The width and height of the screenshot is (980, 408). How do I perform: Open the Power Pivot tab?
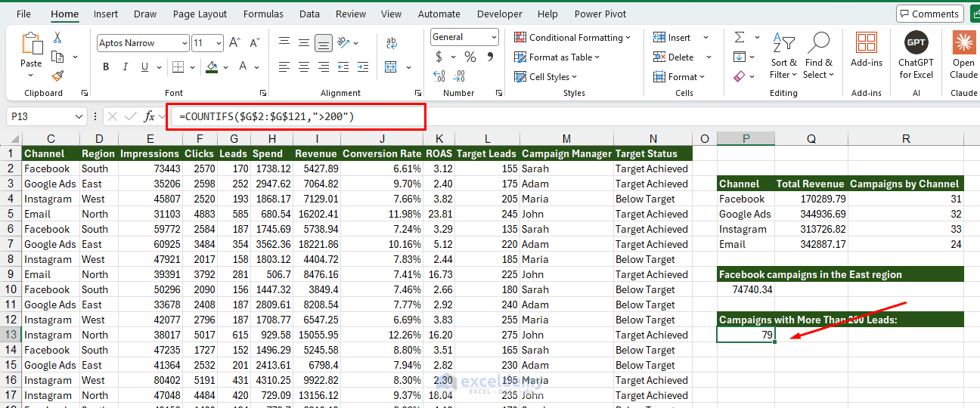(x=600, y=14)
